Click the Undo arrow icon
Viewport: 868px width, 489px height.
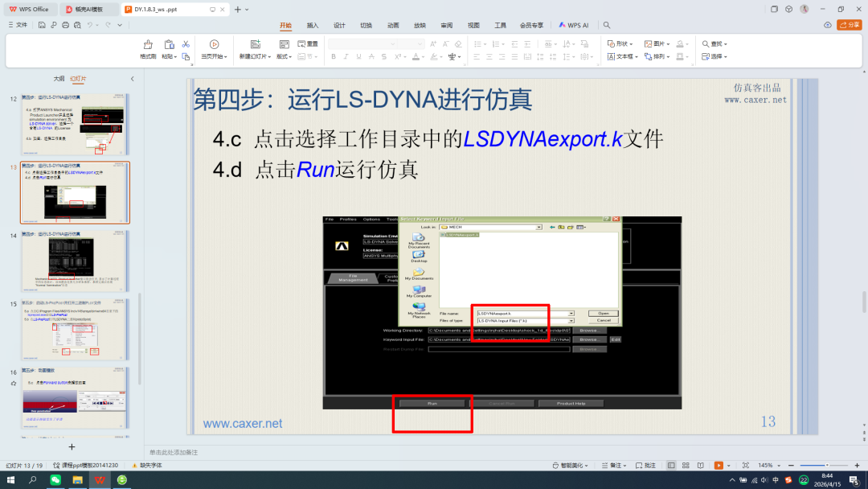(90, 25)
